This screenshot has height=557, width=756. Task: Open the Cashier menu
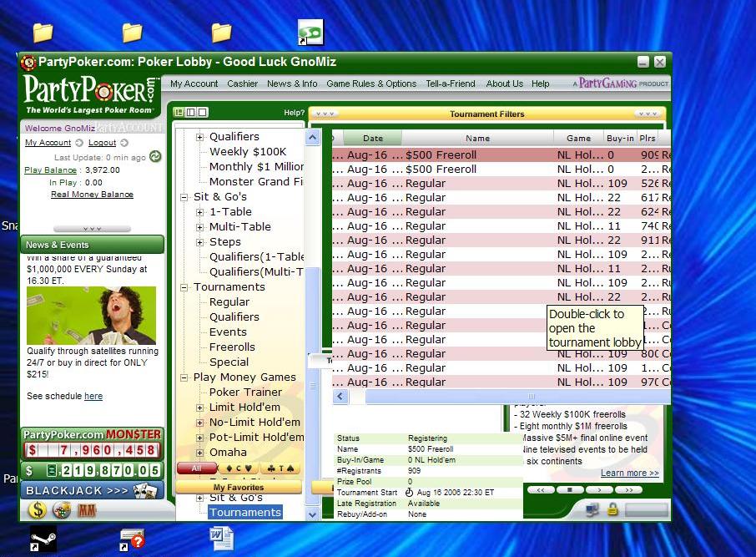coord(243,84)
